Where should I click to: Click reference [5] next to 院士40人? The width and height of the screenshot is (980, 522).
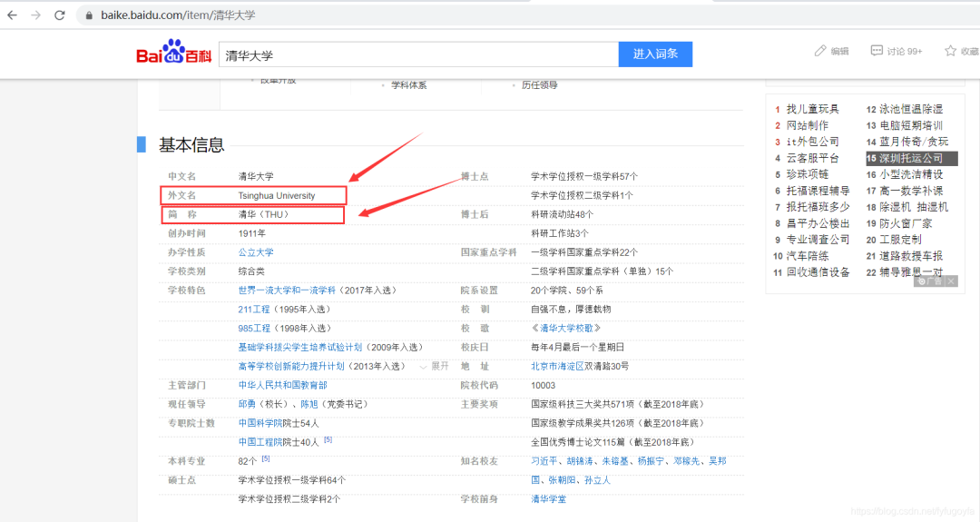[x=328, y=440]
